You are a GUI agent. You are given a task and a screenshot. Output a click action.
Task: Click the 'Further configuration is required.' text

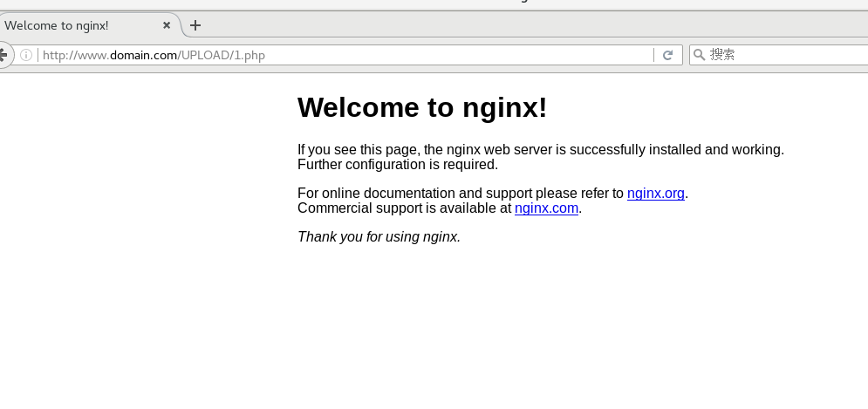click(398, 164)
